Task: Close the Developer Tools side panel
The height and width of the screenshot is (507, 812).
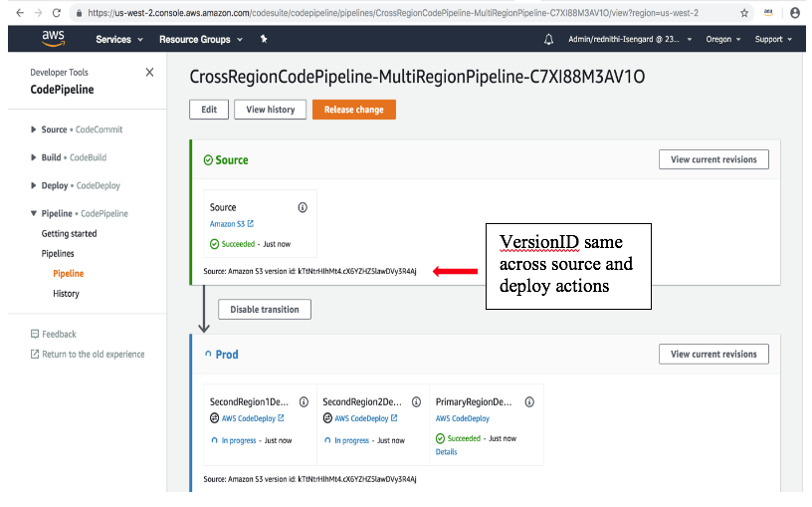Action: tap(149, 72)
